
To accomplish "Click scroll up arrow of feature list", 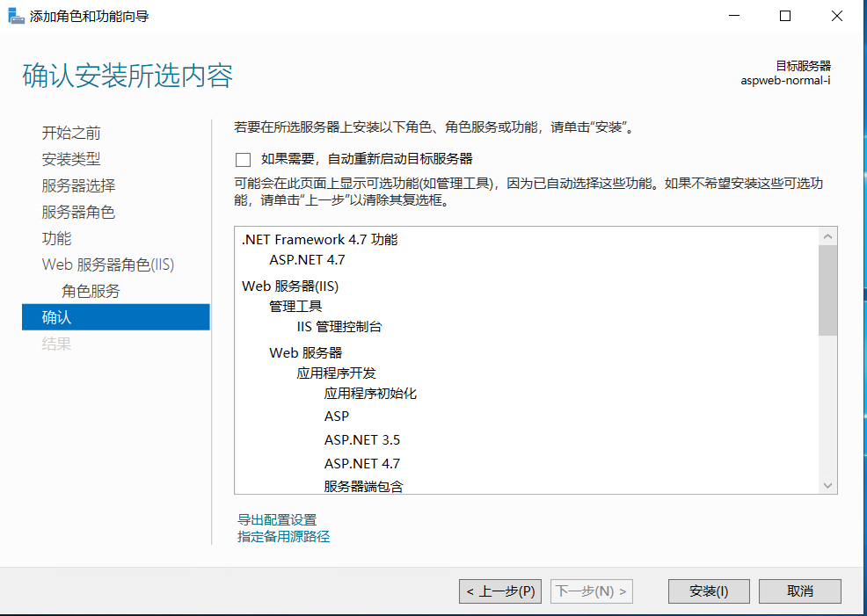I will [827, 236].
